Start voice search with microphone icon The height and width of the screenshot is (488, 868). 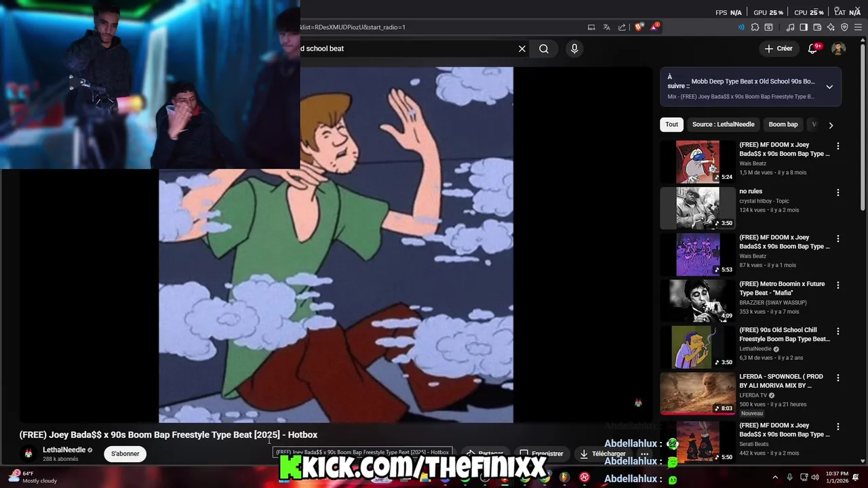point(574,49)
